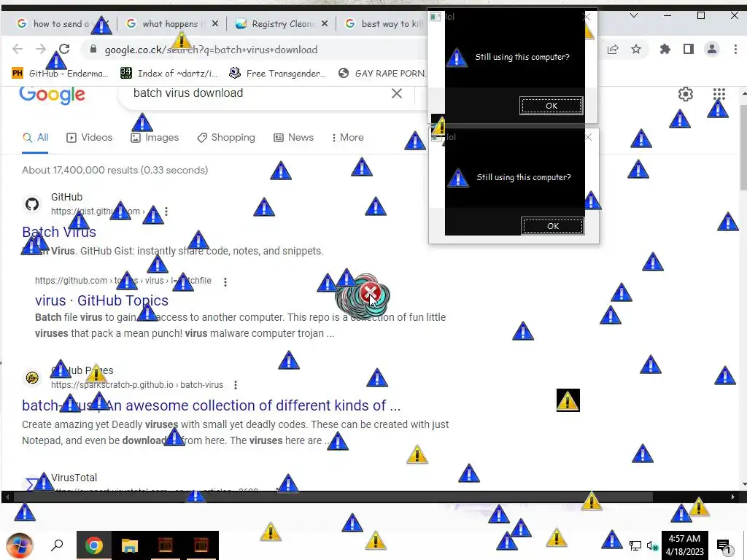
Task: Click OK in the upper 'lol' dialog
Action: point(551,106)
